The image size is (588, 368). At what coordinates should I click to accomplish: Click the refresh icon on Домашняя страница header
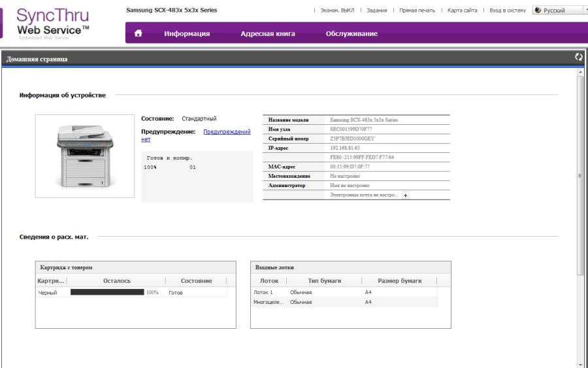coord(578,58)
